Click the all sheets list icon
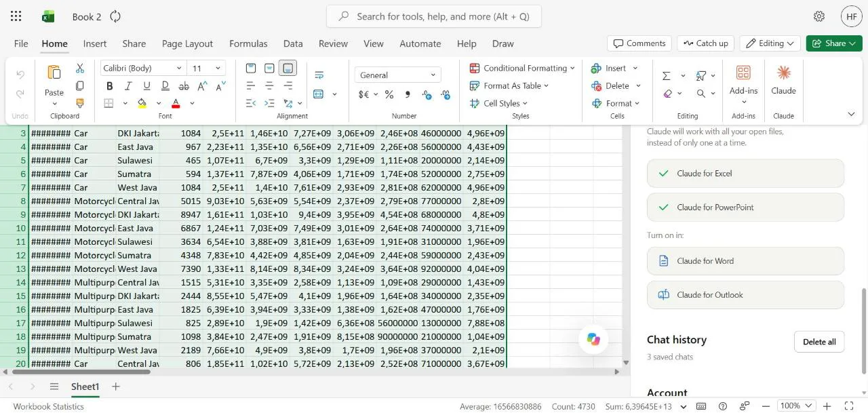The width and height of the screenshot is (868, 413). click(54, 387)
